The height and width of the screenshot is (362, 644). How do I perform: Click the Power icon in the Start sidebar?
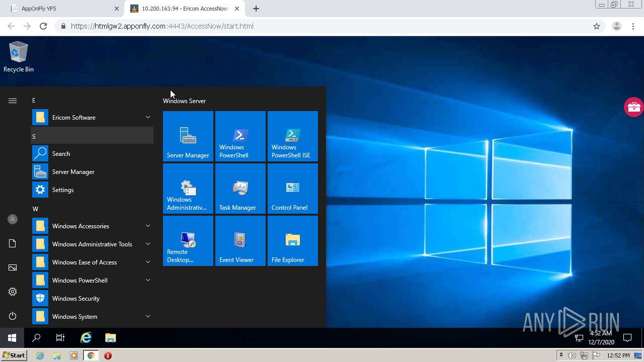pos(13,316)
